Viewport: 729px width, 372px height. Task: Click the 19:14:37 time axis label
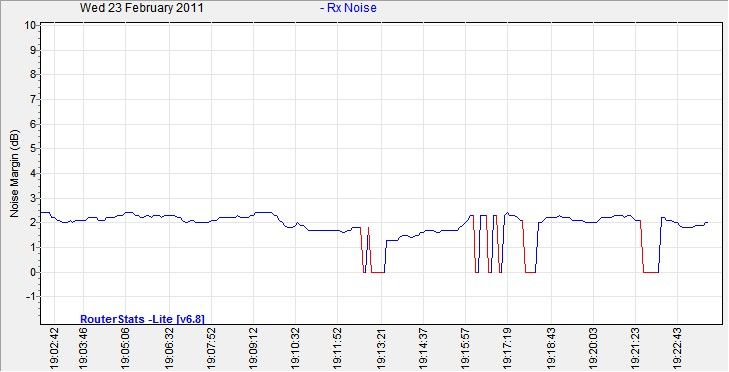424,350
